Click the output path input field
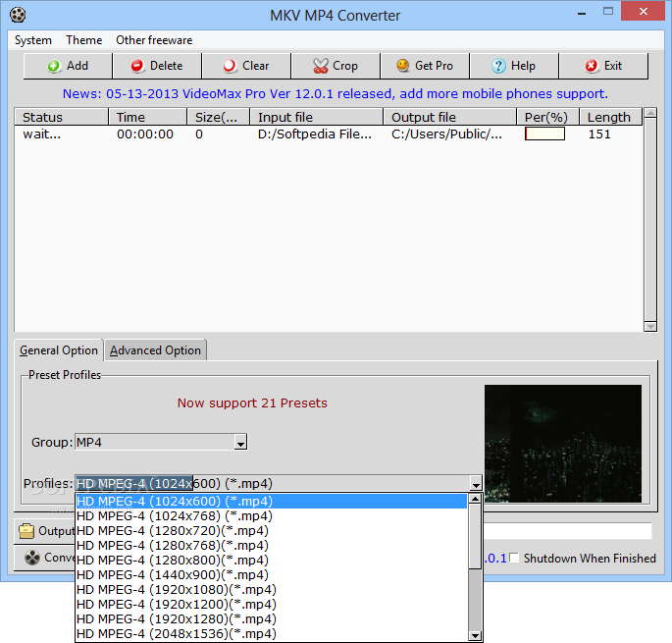Image resolution: width=672 pixels, height=643 pixels. (x=567, y=531)
